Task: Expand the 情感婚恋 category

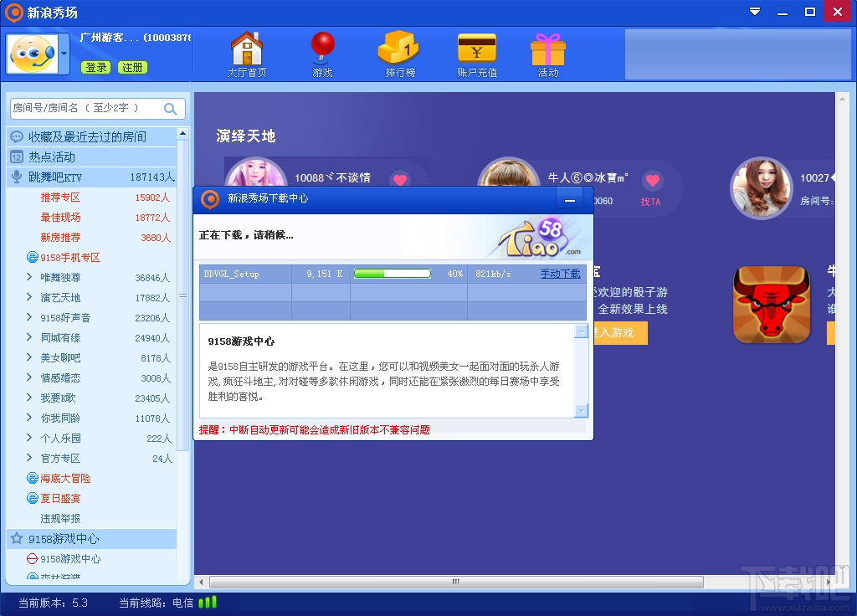Action: [29, 377]
